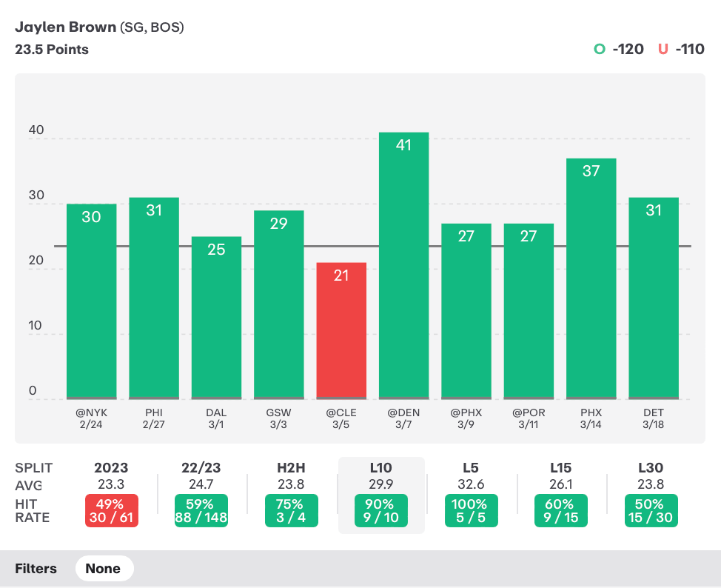Click the Jaylen Brown player name
The width and height of the screenshot is (721, 588).
tap(66, 27)
